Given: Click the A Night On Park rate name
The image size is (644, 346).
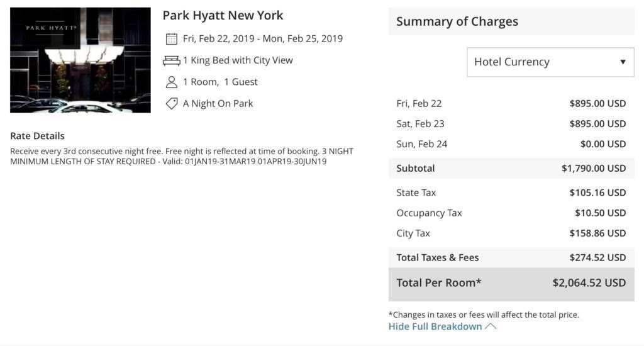Looking at the screenshot, I should [218, 104].
